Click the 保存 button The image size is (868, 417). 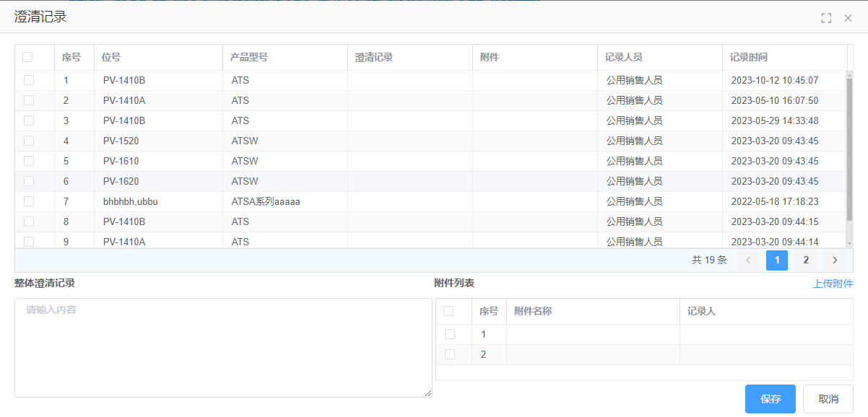(770, 399)
